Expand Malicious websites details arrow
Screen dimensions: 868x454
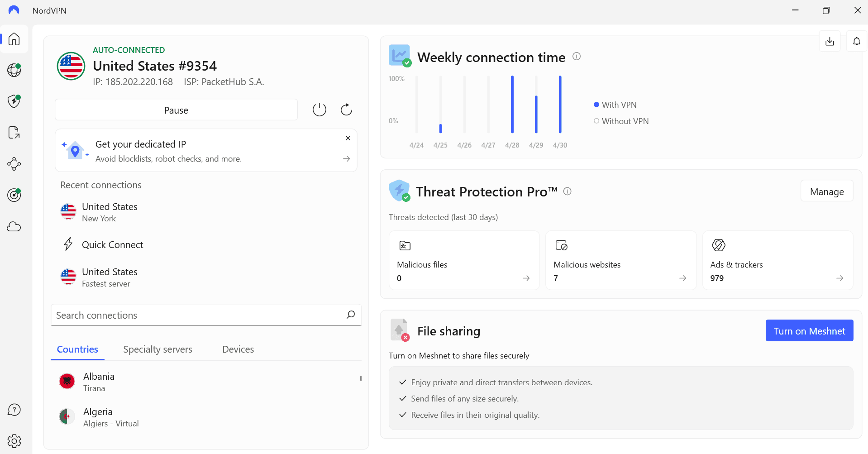point(682,278)
